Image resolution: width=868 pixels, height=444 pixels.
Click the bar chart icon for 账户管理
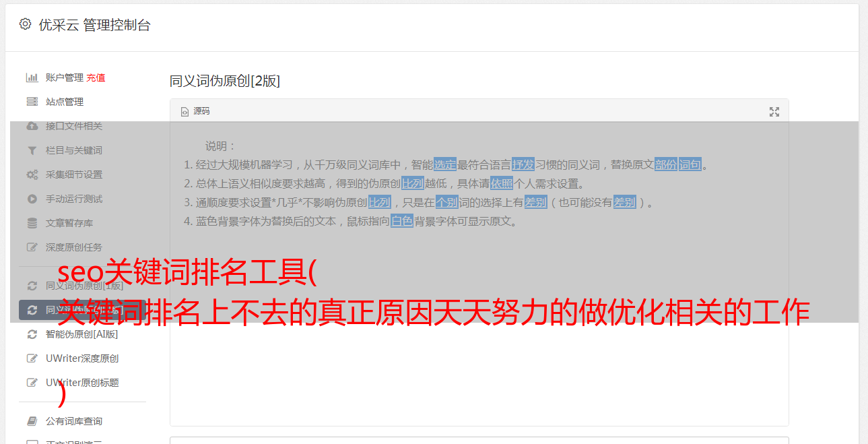32,77
